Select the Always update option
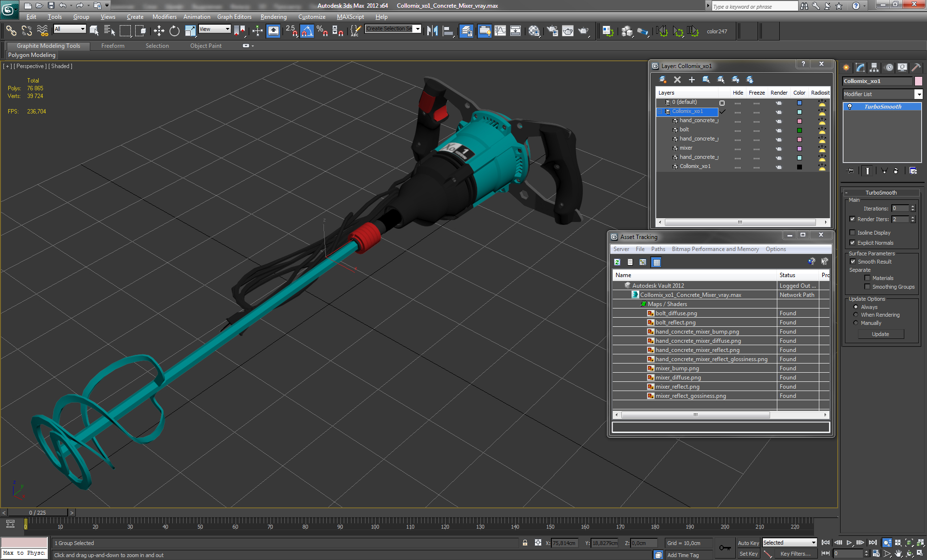Screen dimensions: 927x560 click(x=856, y=307)
